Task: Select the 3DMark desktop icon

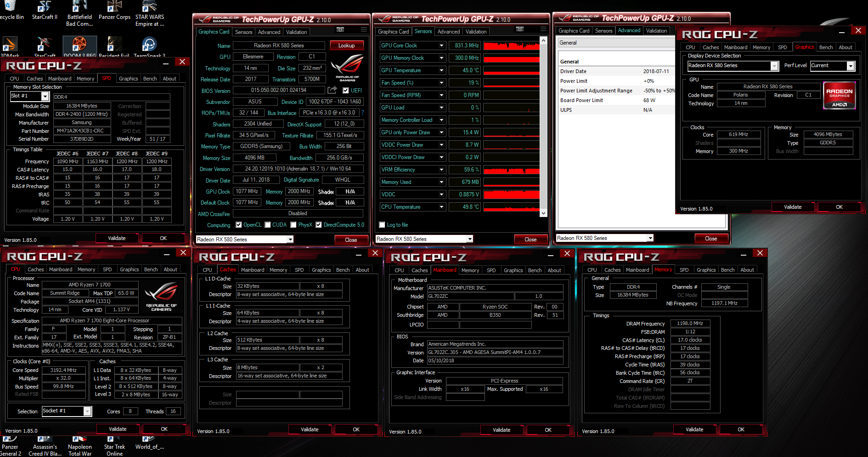Action: [10, 47]
